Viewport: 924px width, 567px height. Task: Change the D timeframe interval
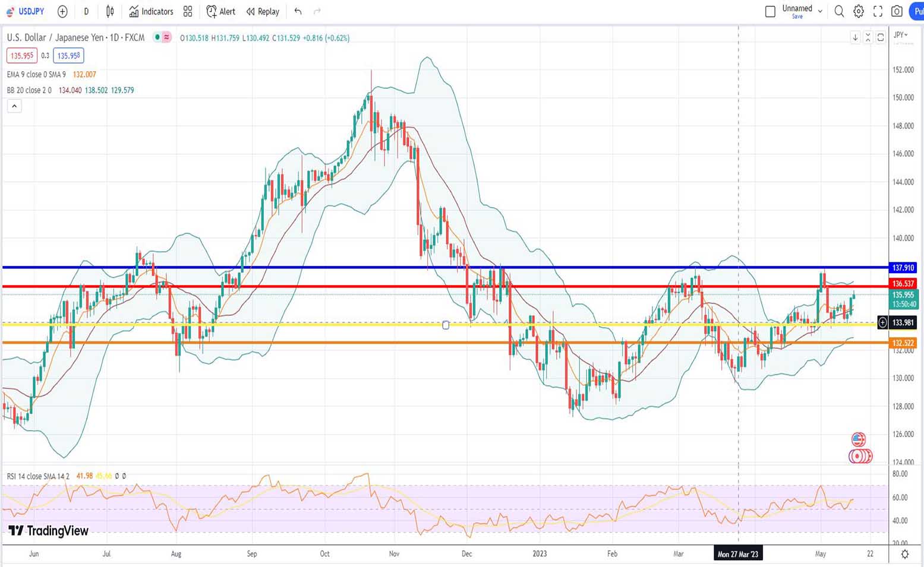tap(86, 11)
